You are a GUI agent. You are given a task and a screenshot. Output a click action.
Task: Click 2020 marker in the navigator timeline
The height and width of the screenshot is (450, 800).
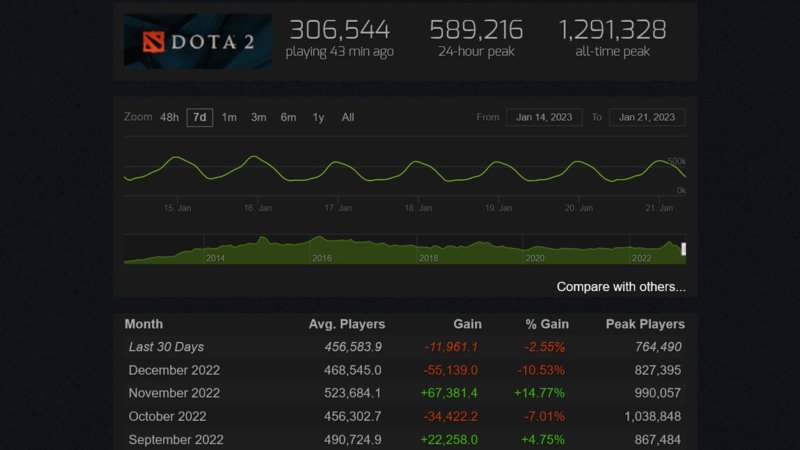(535, 258)
